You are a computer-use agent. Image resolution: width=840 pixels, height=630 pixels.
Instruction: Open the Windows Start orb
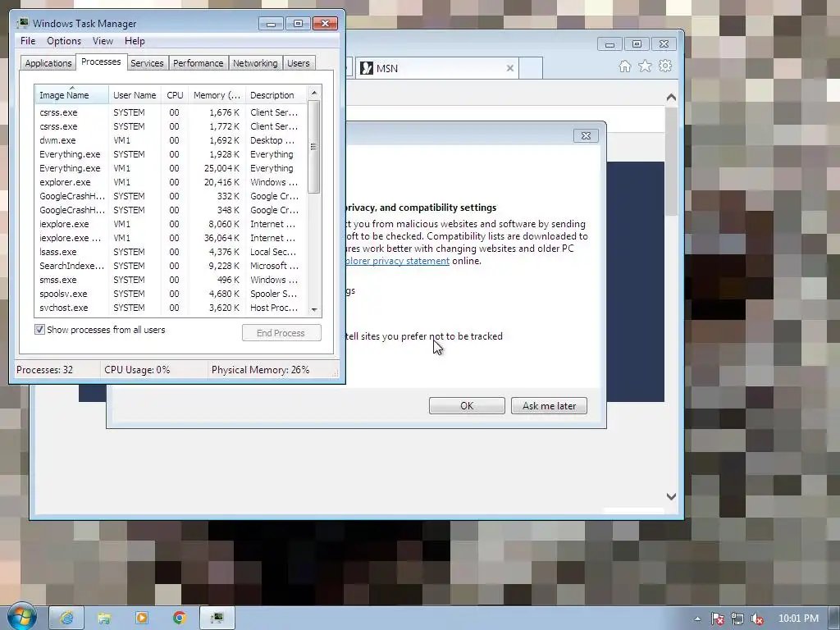pyautogui.click(x=21, y=617)
